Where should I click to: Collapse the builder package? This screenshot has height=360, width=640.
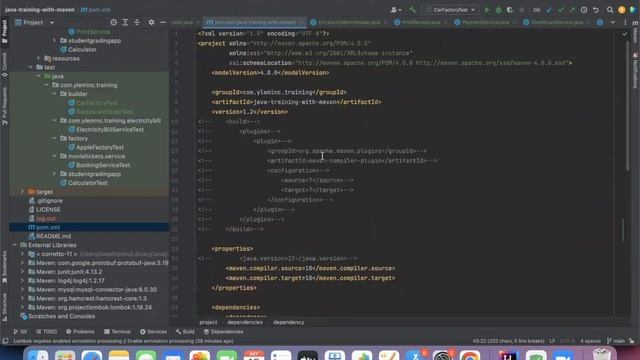[x=55, y=94]
